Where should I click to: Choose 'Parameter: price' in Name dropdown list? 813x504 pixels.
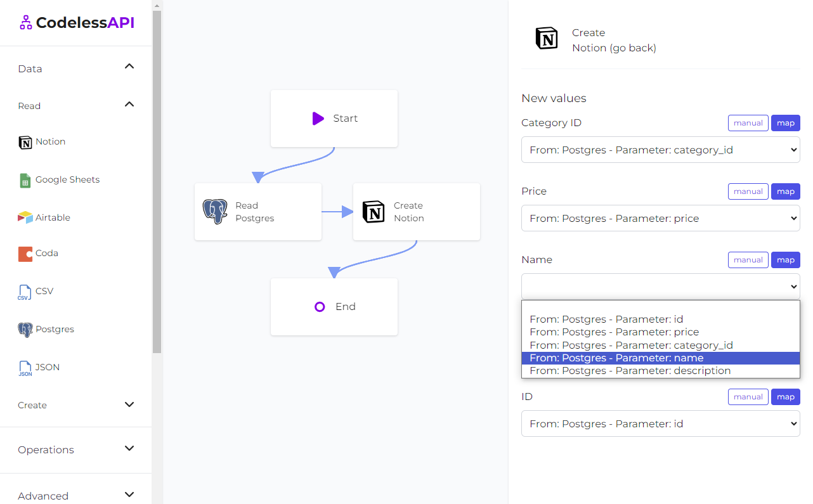660,332
